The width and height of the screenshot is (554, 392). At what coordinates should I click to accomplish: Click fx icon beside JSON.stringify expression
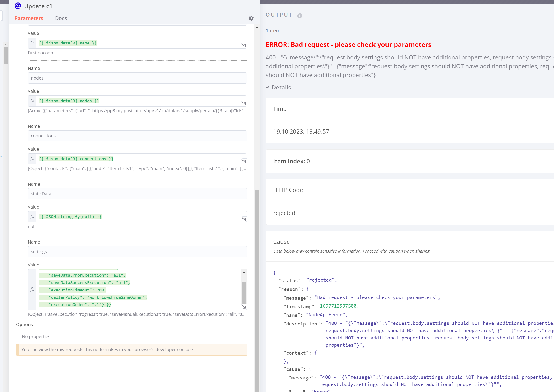click(x=32, y=217)
